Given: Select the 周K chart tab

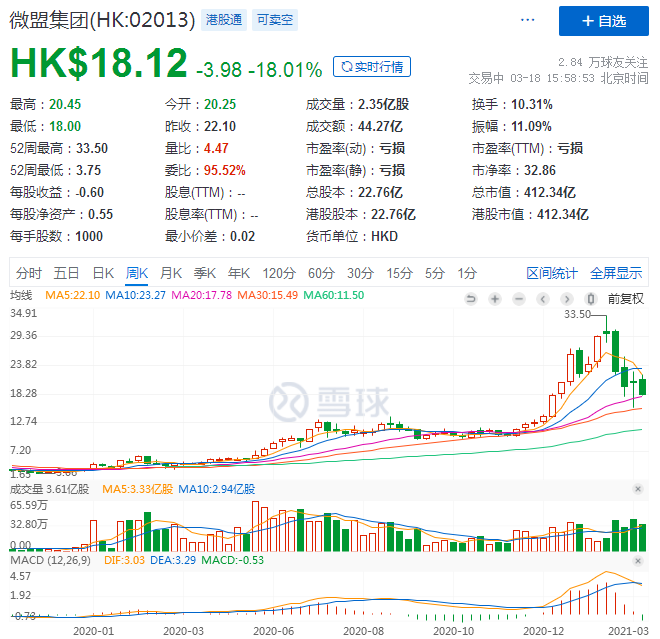Looking at the screenshot, I should pos(137,273).
